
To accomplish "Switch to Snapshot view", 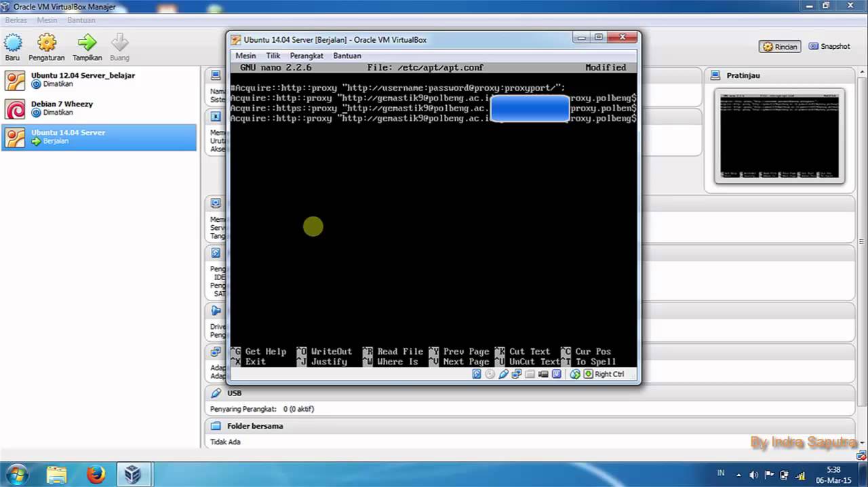I will tap(829, 47).
